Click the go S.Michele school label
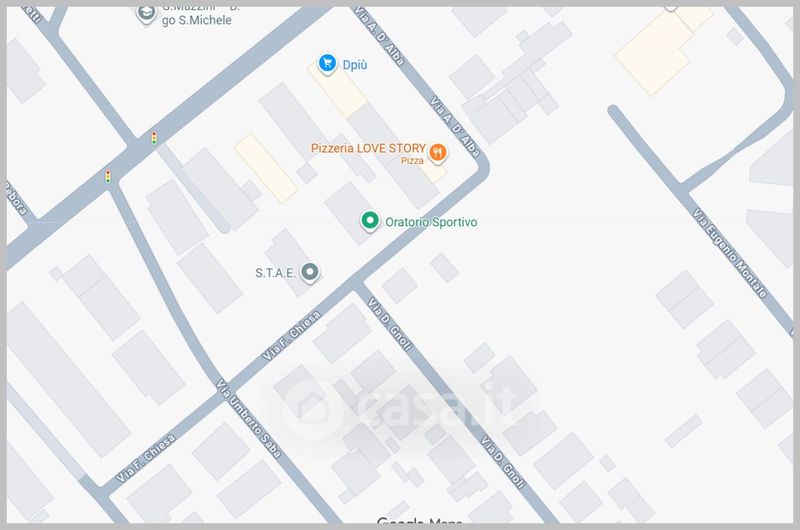This screenshot has width=800, height=530. point(197,20)
